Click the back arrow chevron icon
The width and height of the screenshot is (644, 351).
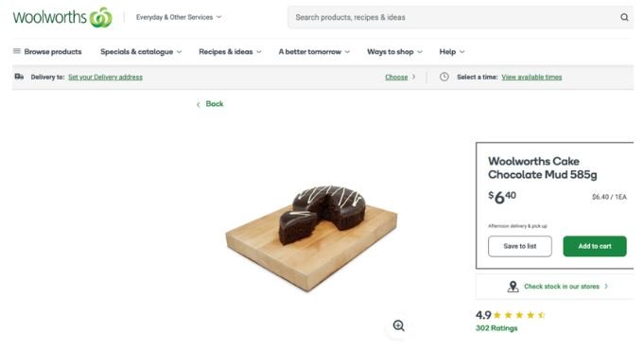[x=199, y=104]
